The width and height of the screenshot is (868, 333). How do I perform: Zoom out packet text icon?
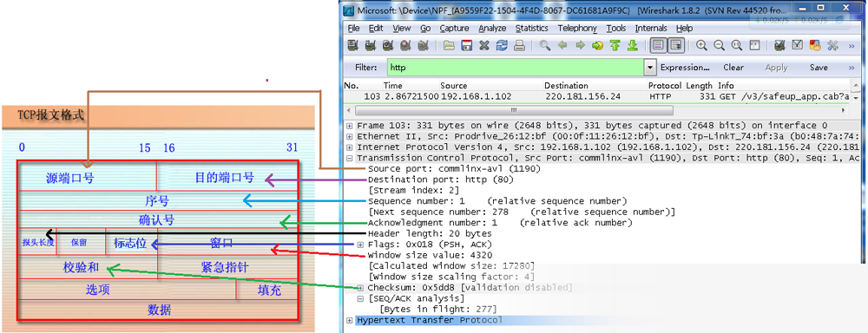(719, 45)
